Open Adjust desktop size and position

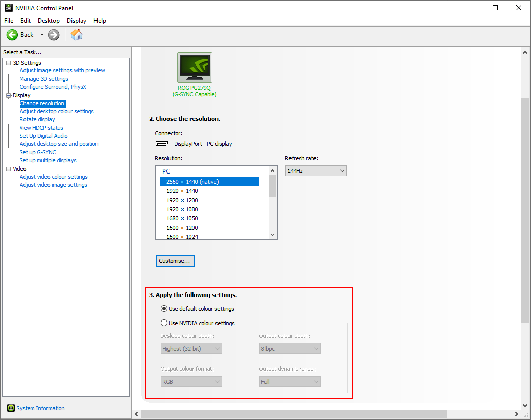(59, 144)
